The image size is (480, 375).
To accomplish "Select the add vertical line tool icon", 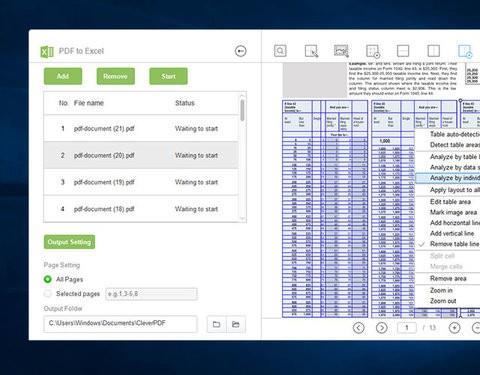I will tap(434, 51).
